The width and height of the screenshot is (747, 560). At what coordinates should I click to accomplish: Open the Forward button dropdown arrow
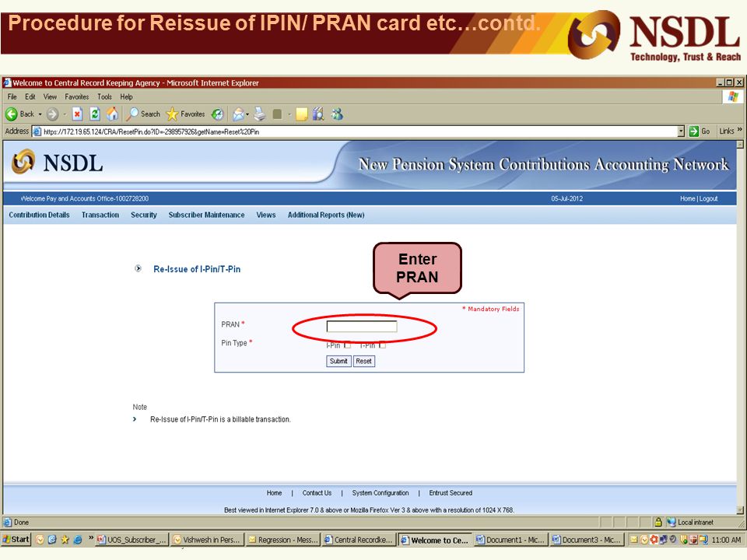[65, 114]
